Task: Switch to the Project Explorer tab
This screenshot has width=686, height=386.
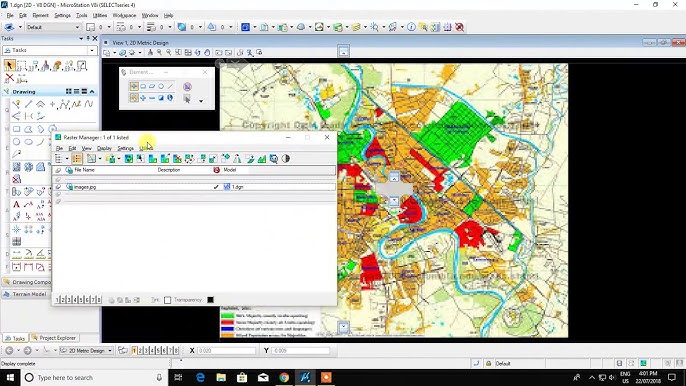Action: tap(54, 338)
